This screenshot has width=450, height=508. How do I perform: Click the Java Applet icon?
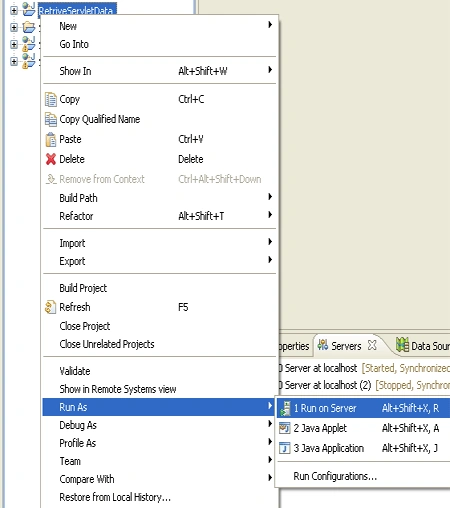pos(285,428)
